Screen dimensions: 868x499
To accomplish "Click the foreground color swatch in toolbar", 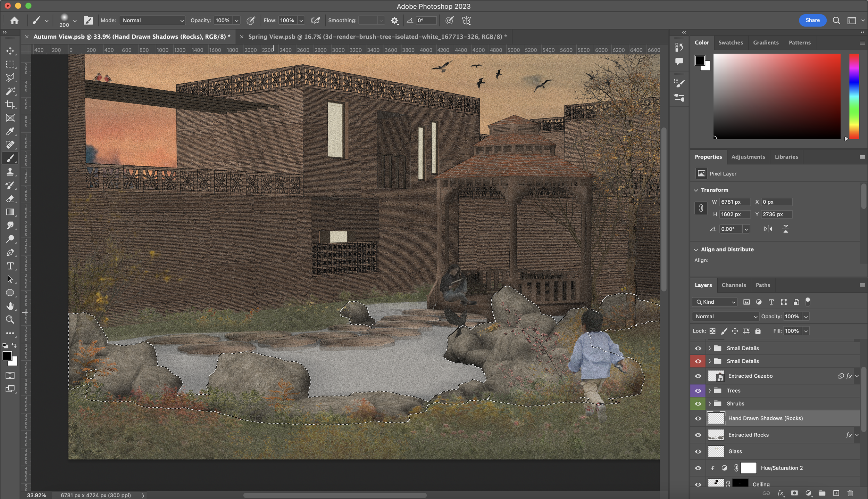I will 7,356.
